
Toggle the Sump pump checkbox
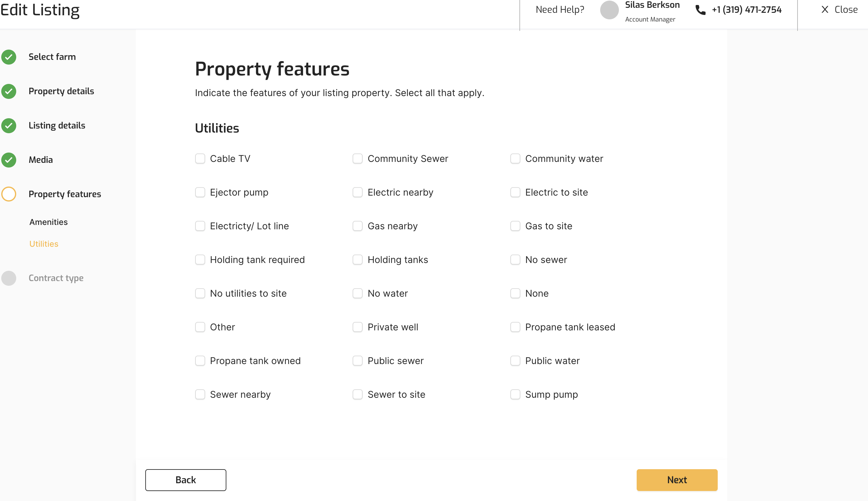click(x=515, y=394)
